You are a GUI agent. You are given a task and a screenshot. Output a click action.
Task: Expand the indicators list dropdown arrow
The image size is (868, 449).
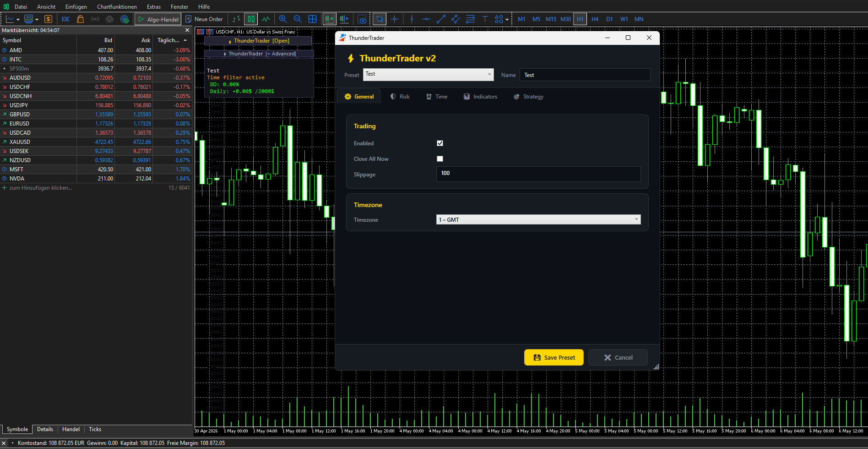point(37,20)
